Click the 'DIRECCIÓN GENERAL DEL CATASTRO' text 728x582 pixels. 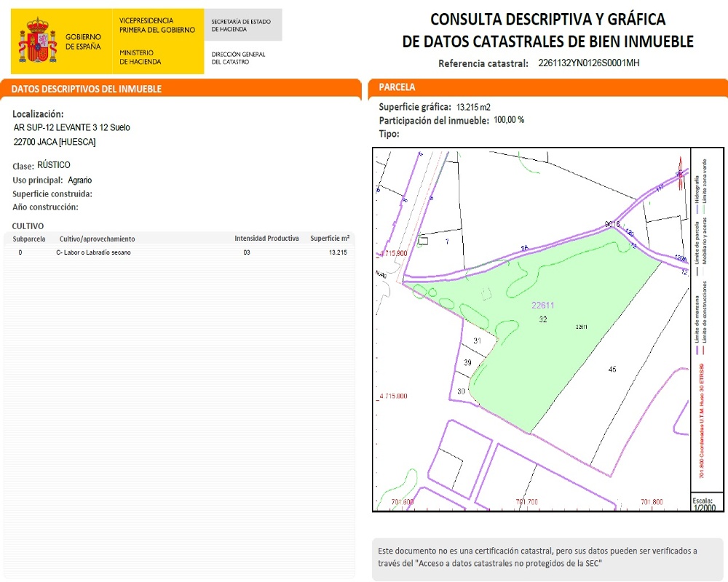tap(238, 58)
